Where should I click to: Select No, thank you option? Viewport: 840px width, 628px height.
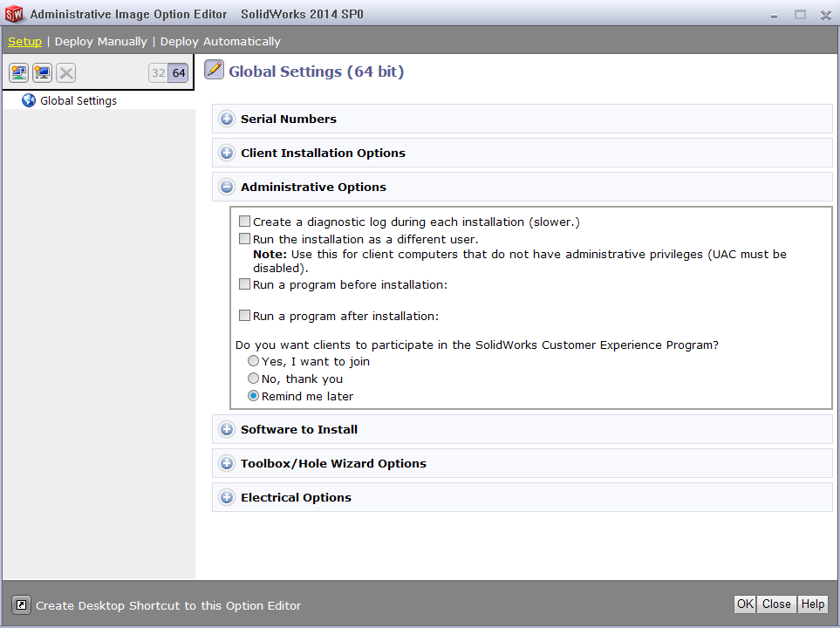253,379
